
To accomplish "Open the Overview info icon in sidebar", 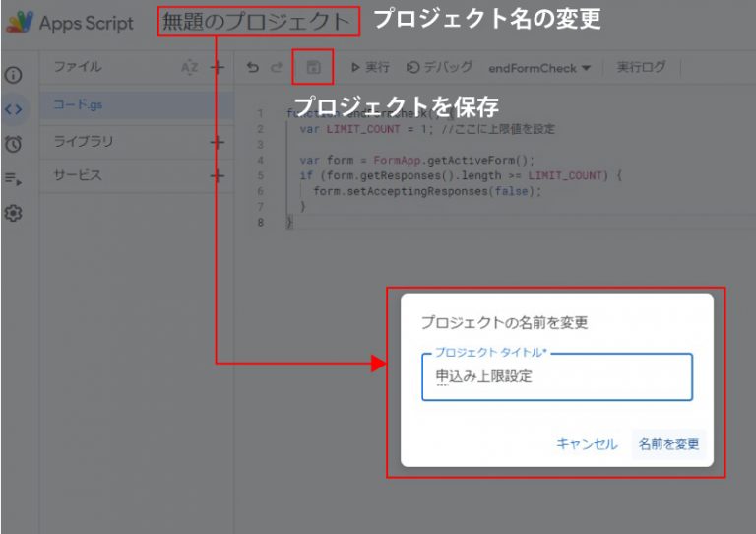I will (x=14, y=75).
